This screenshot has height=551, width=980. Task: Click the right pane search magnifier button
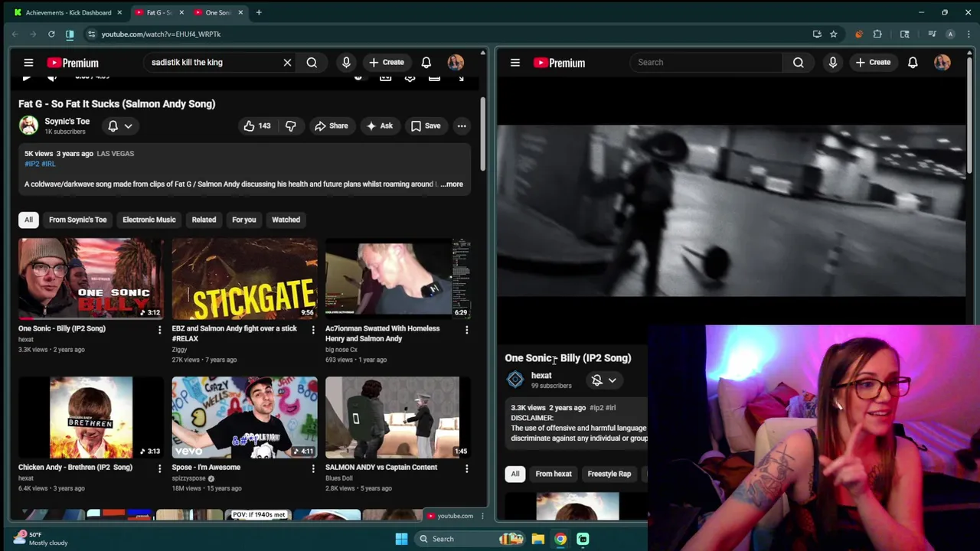pos(799,63)
